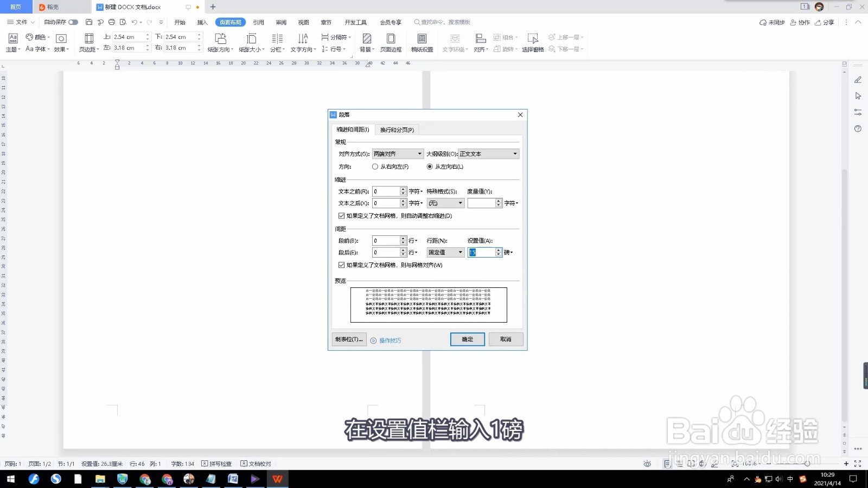Open line numbers (行号) dropdown

pyautogui.click(x=333, y=49)
